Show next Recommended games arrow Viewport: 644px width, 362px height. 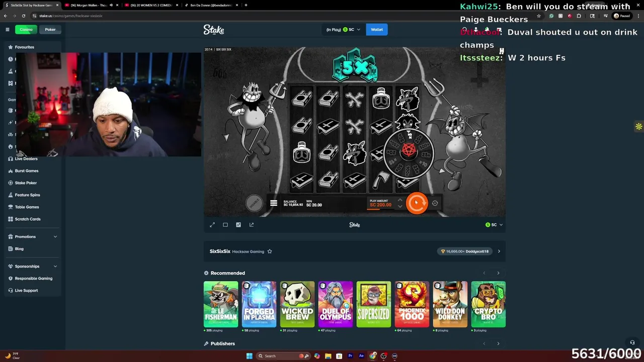tap(498, 273)
